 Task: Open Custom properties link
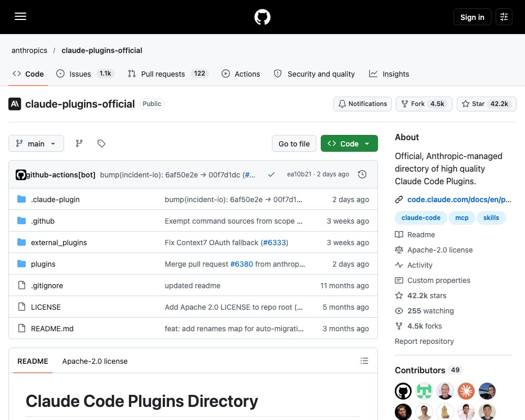pyautogui.click(x=432, y=280)
